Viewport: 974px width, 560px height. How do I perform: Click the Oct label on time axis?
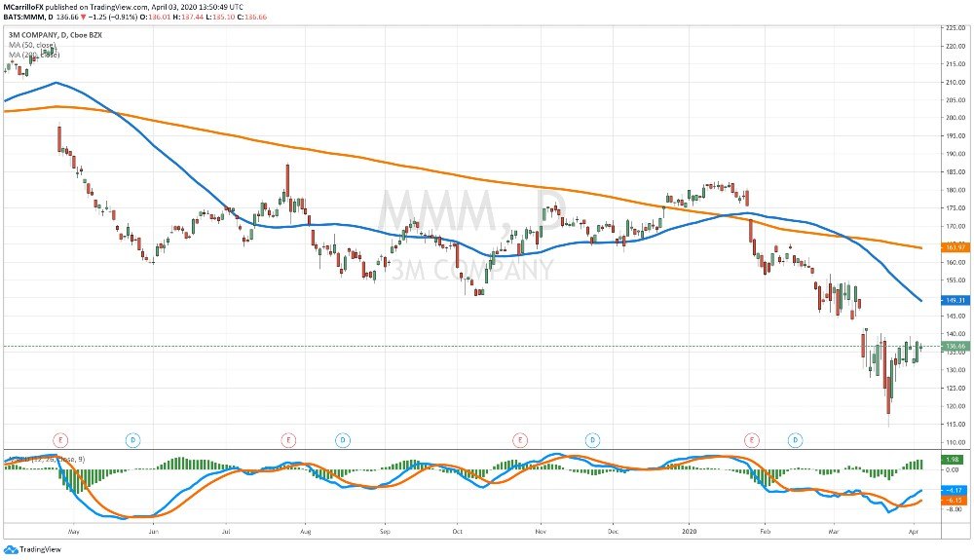click(x=457, y=532)
